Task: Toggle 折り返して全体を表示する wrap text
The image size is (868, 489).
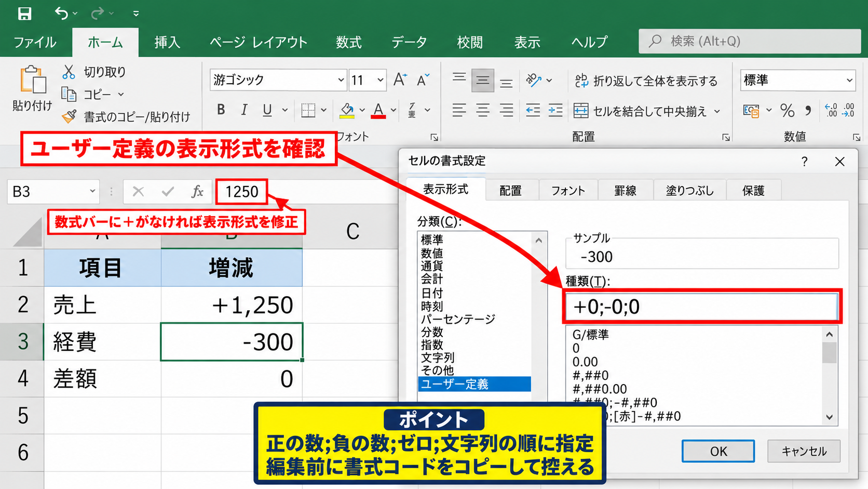Action: click(646, 81)
